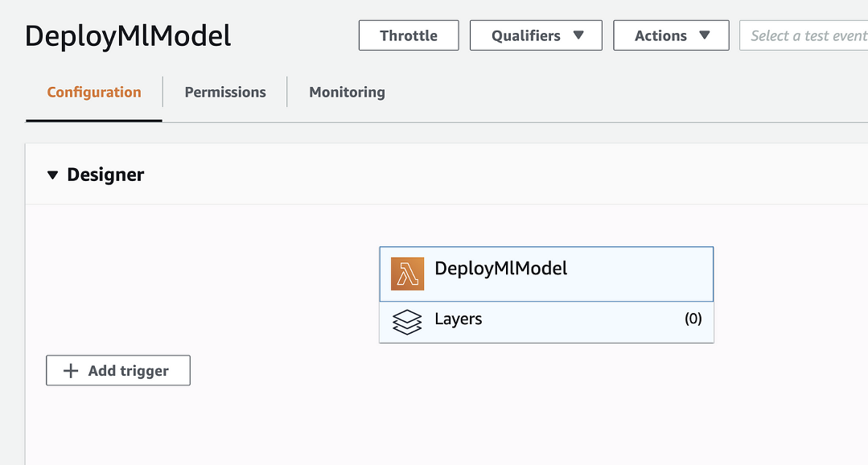Switch to the Monitoring tab
This screenshot has width=868, height=465.
(347, 92)
